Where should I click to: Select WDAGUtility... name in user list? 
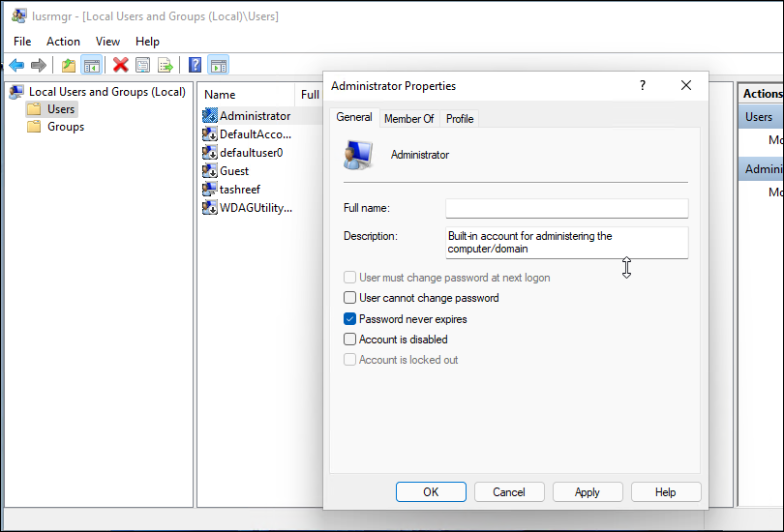(256, 208)
